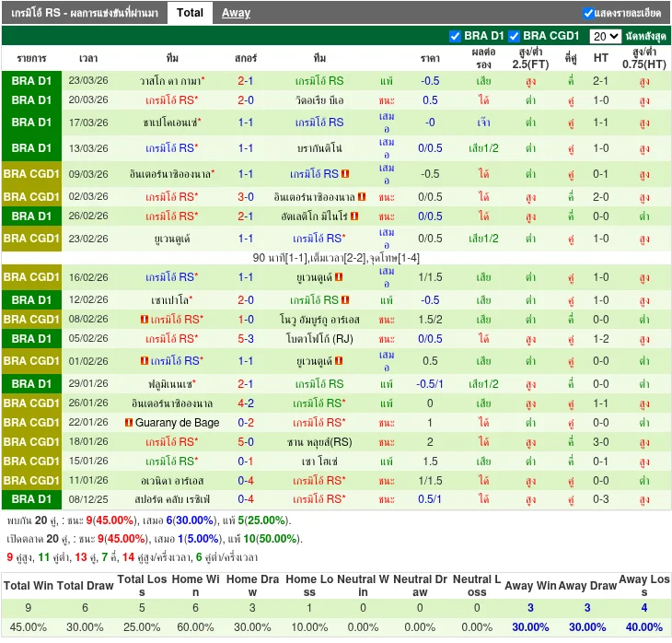The image size is (672, 643).
Task: Switch to the Away tab
Action: point(236,13)
